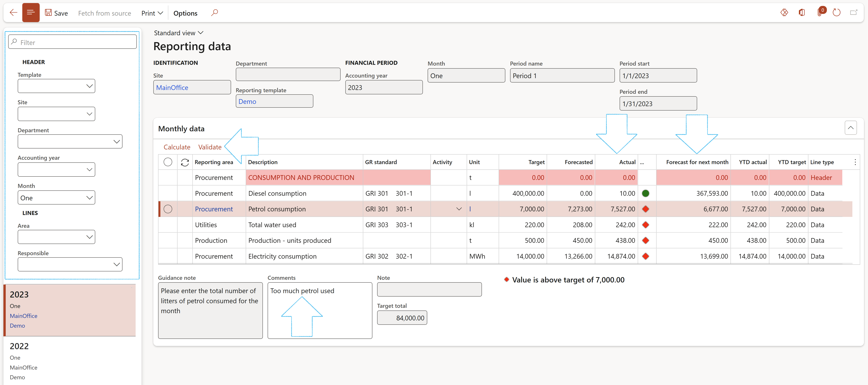The height and width of the screenshot is (385, 868).
Task: Click Electricity consumption target 14,000.00
Action: tap(523, 256)
